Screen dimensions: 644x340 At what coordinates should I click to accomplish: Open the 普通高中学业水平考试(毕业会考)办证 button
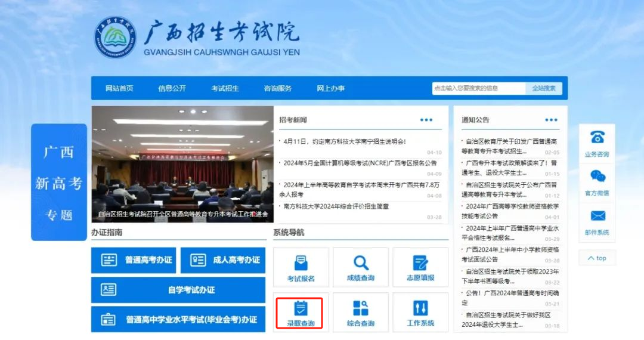(x=178, y=320)
